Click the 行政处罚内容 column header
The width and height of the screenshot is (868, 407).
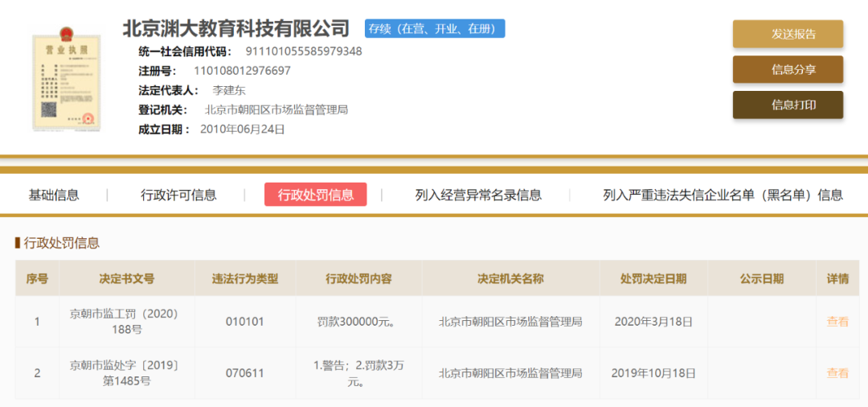click(x=358, y=278)
